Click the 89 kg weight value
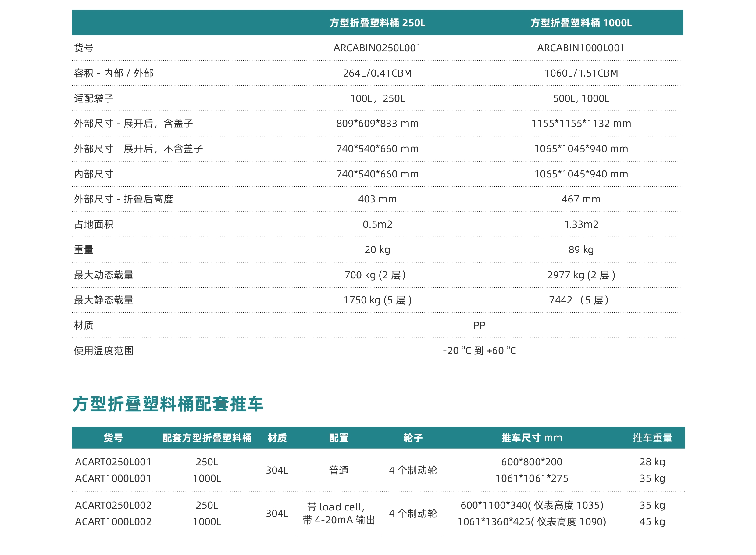756x555 pixels. [581, 250]
